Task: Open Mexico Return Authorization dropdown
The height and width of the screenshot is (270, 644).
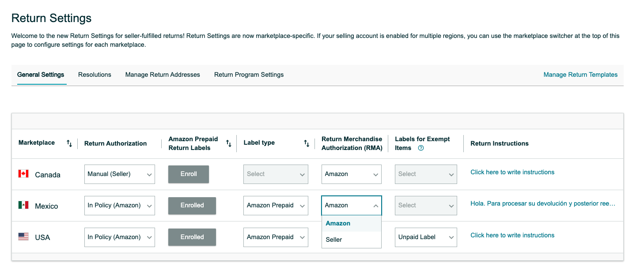Action: pyautogui.click(x=120, y=206)
